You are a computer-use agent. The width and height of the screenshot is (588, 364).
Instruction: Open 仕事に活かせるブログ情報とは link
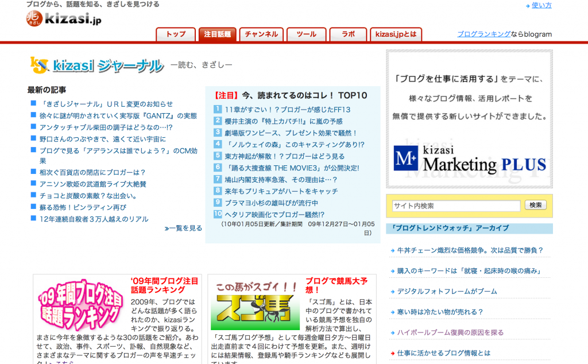pyautogui.click(x=444, y=353)
